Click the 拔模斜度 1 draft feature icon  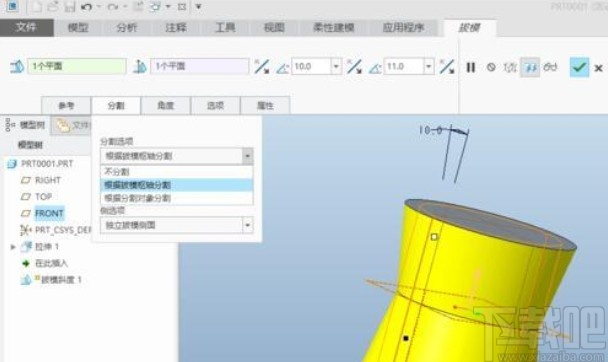click(x=26, y=279)
